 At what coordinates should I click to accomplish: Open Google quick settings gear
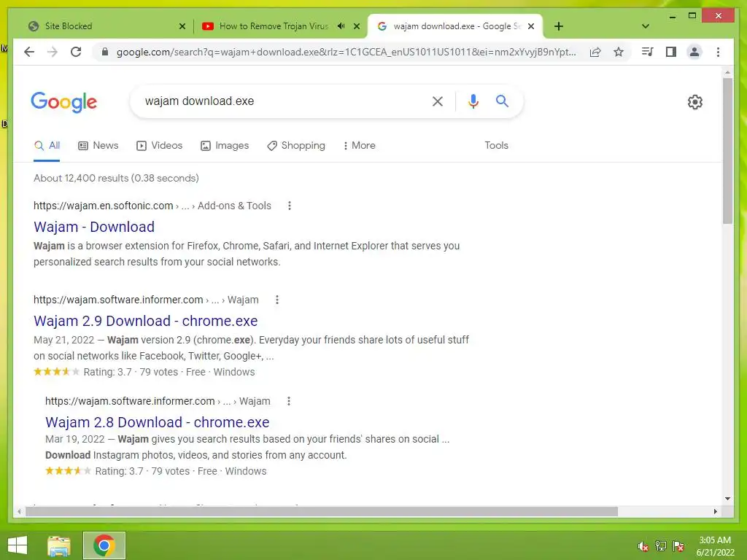695,102
